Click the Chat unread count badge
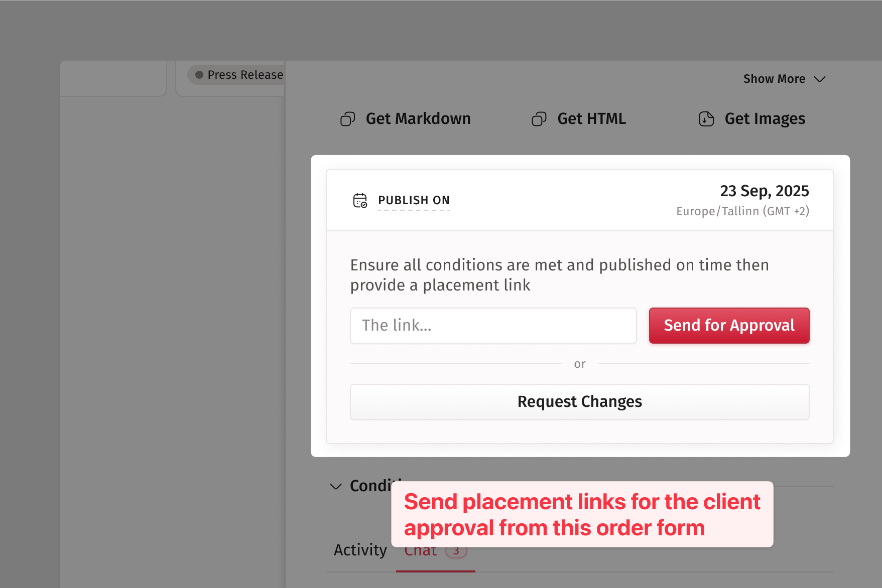The image size is (882, 588). pyautogui.click(x=456, y=552)
